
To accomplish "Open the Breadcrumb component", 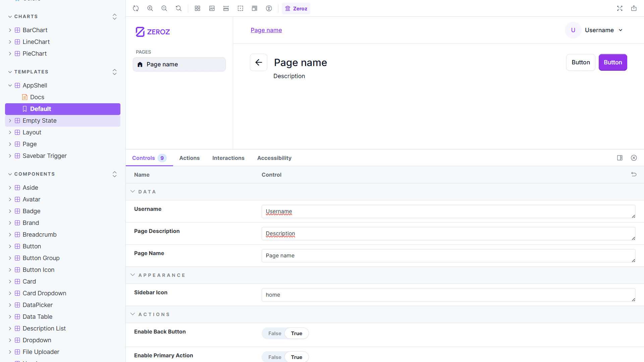I will tap(40, 235).
